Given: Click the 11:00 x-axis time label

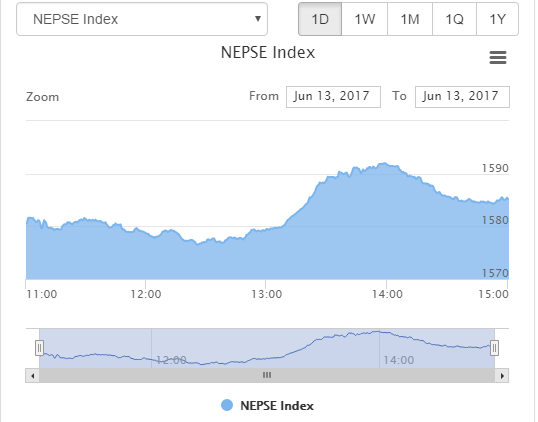Looking at the screenshot, I should (x=42, y=294).
